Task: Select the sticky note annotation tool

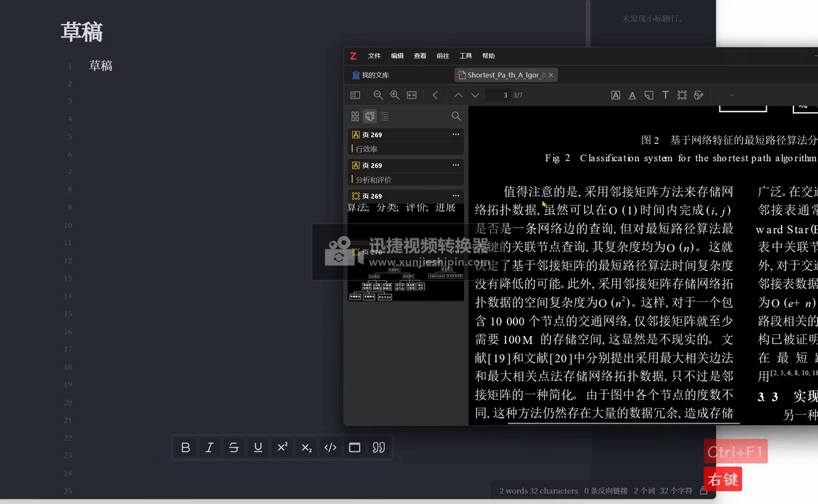Action: click(649, 95)
